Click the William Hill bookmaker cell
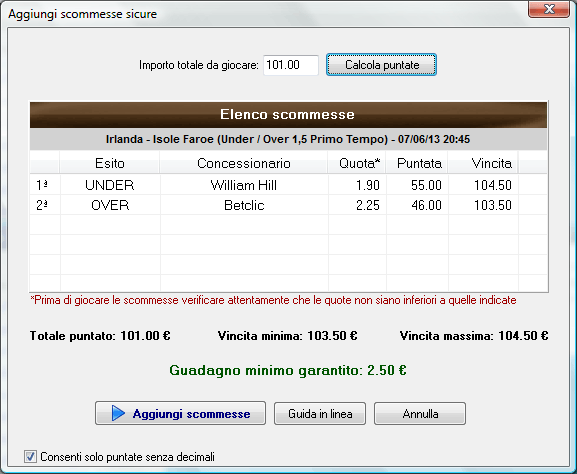 pyautogui.click(x=244, y=185)
